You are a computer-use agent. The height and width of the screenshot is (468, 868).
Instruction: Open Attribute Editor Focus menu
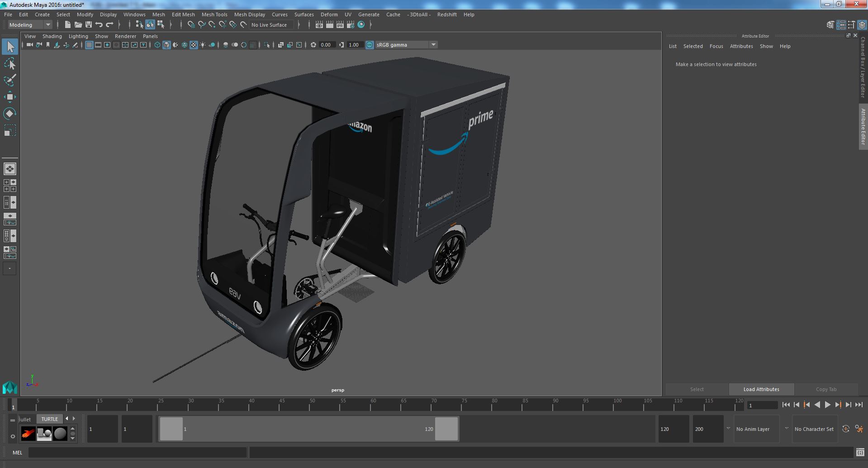pos(716,46)
